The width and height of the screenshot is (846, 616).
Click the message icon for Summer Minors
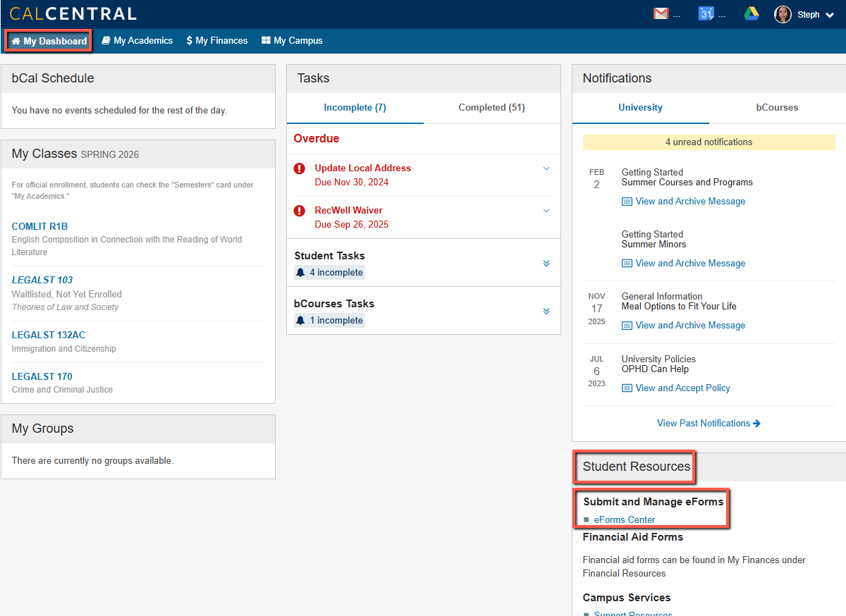point(627,264)
